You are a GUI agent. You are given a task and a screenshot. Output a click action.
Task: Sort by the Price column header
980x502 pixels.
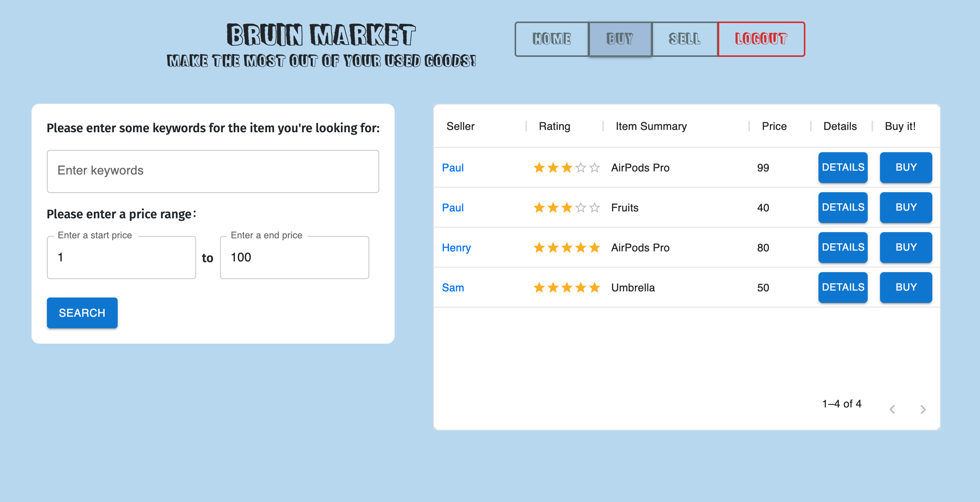coord(774,126)
